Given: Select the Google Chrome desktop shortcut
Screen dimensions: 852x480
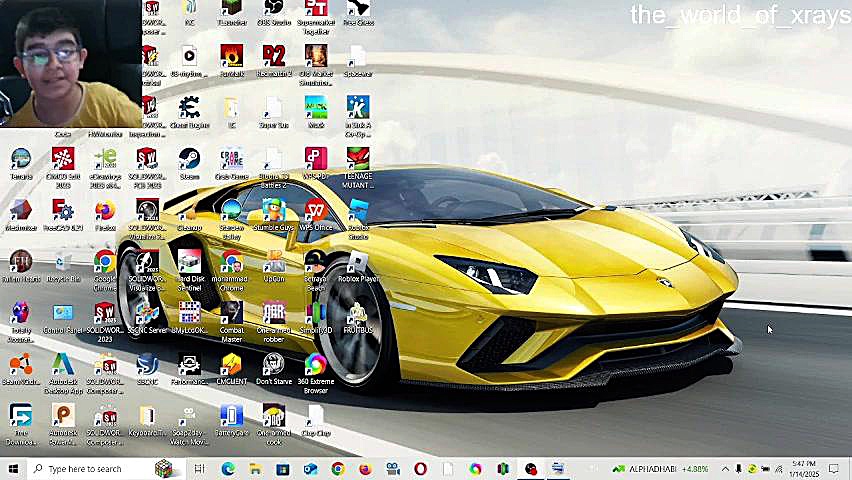Looking at the screenshot, I should click(x=105, y=270).
